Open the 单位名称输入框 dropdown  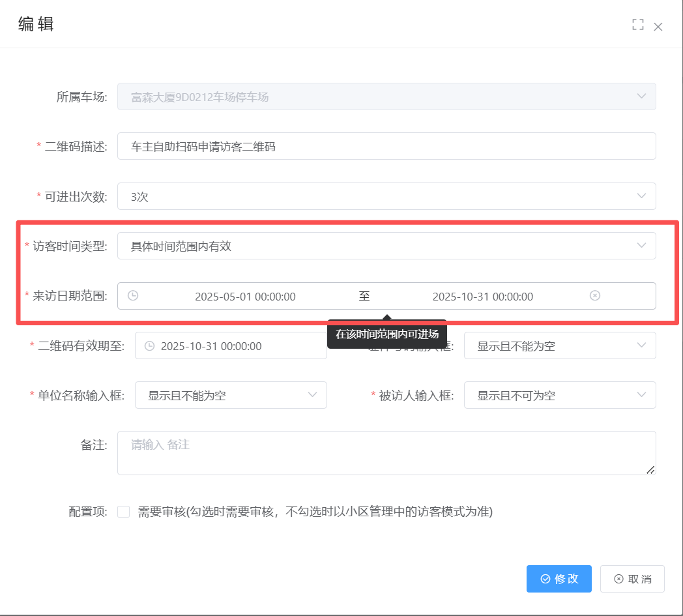231,395
